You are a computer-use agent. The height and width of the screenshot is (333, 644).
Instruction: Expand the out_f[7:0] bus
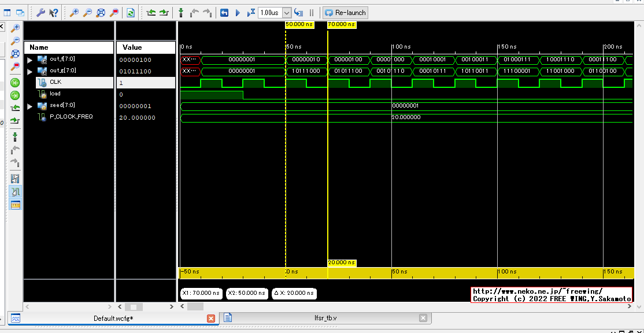[x=29, y=60]
